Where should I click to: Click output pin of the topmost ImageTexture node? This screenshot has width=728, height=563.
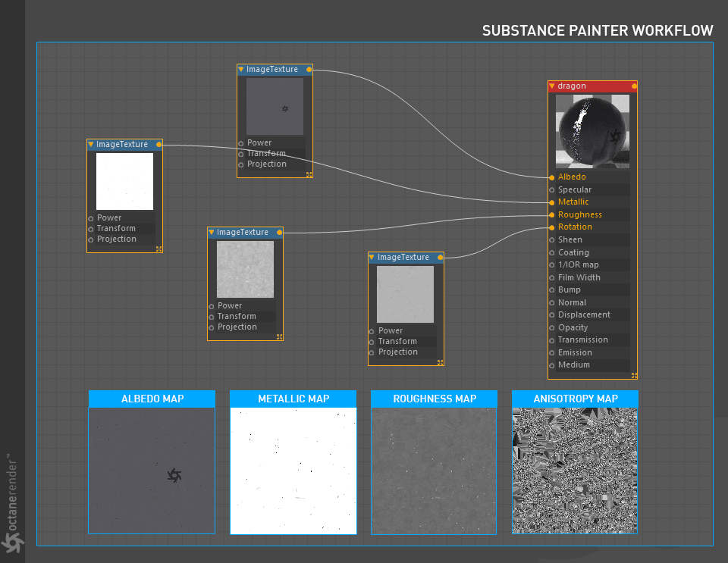309,70
